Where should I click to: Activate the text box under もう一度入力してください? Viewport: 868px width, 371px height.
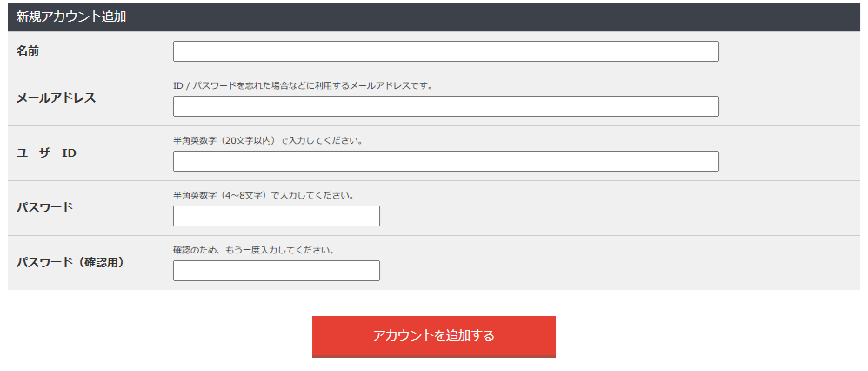tap(277, 271)
